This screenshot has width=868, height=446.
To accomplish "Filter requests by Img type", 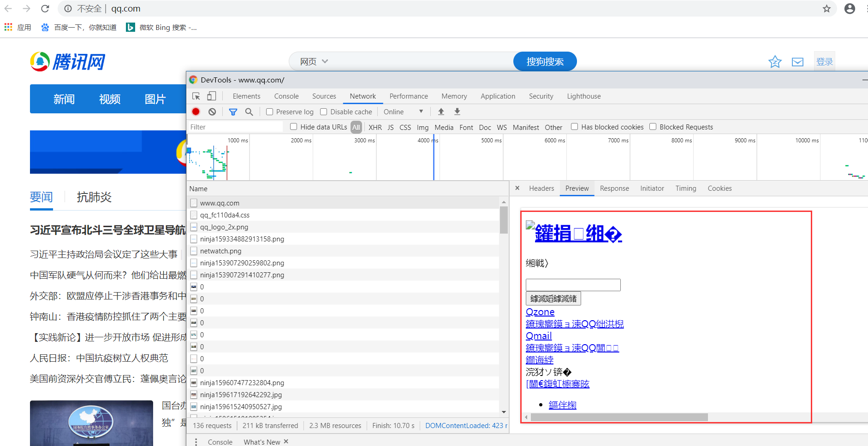I will click(x=422, y=127).
